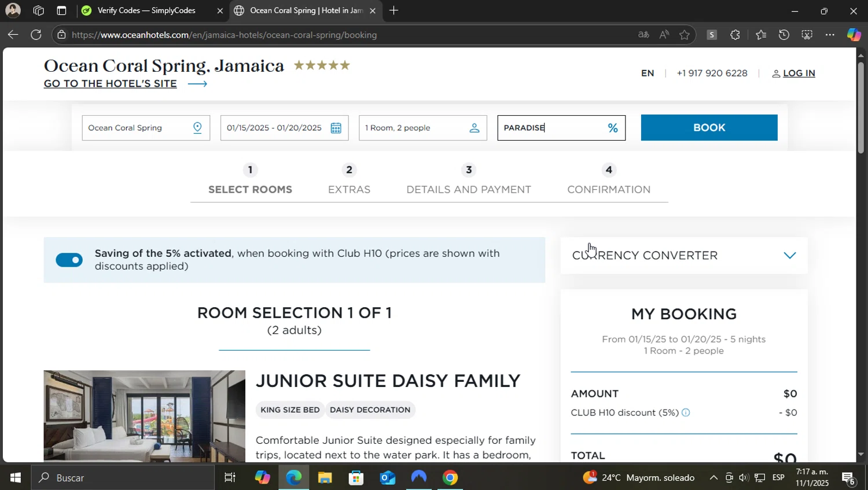Open the tab actions menu icon
868x490 pixels.
pyautogui.click(x=61, y=10)
